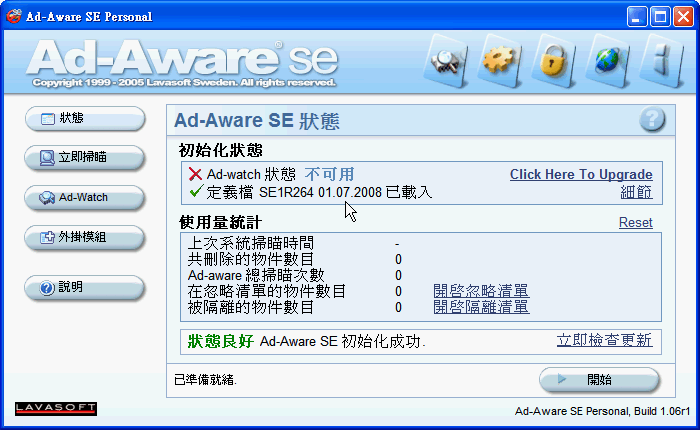
Task: Click the green checkmark definition file icon
Action: point(196,191)
